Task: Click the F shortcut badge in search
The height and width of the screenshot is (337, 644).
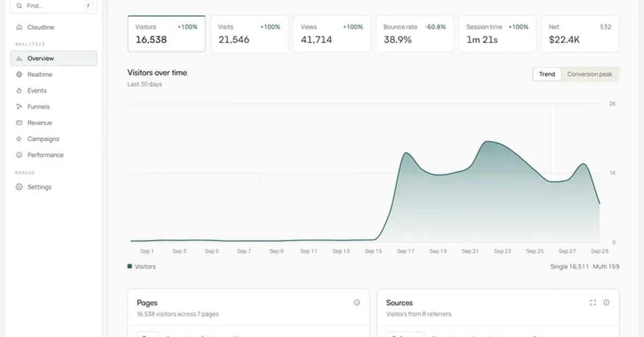Action: click(88, 6)
